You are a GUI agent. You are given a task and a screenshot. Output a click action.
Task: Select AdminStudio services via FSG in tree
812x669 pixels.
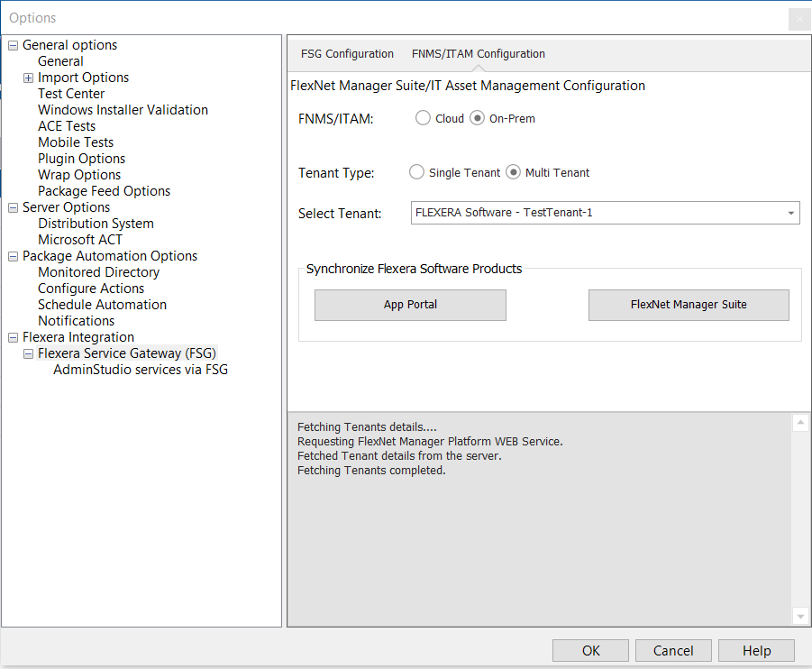(x=140, y=369)
